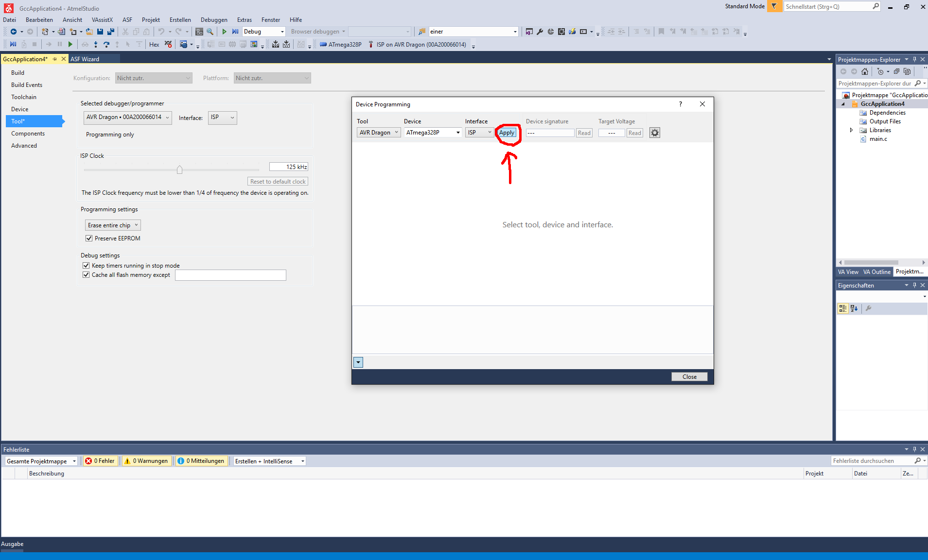This screenshot has height=560, width=928.
Task: Click the Home icon in Projektmappen-Explorer
Action: click(864, 71)
